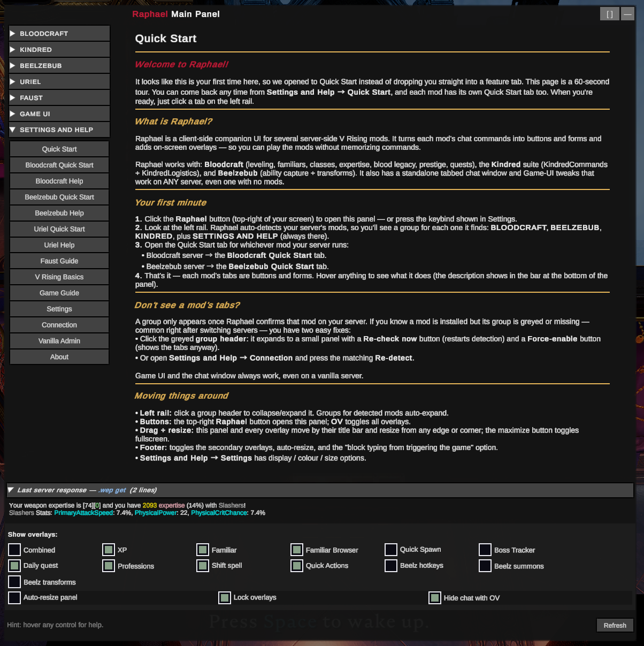Open the Beelzebub Quick Start tab

click(59, 197)
